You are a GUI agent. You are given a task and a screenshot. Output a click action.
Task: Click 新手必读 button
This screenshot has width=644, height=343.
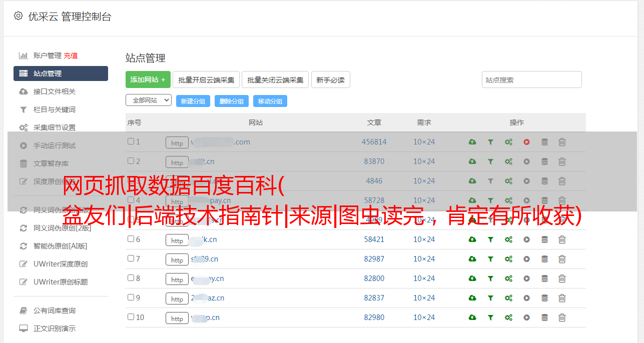[x=331, y=79]
